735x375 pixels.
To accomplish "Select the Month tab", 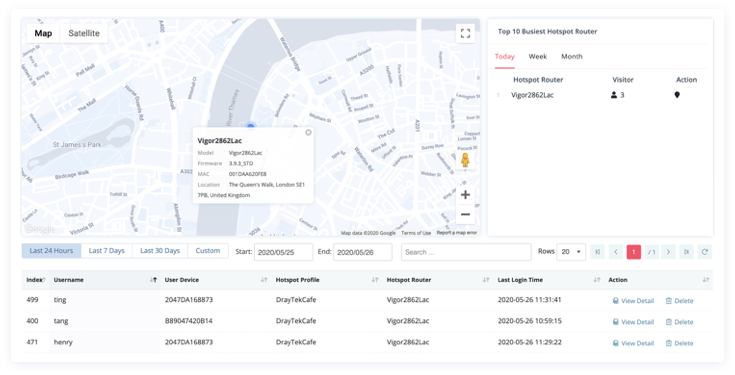I will tap(572, 57).
